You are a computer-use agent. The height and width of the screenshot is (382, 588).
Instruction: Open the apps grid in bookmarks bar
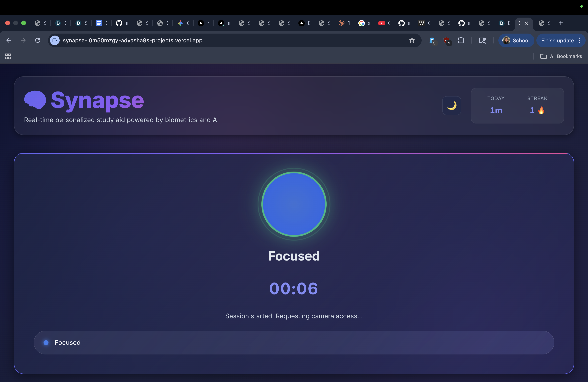(x=8, y=56)
